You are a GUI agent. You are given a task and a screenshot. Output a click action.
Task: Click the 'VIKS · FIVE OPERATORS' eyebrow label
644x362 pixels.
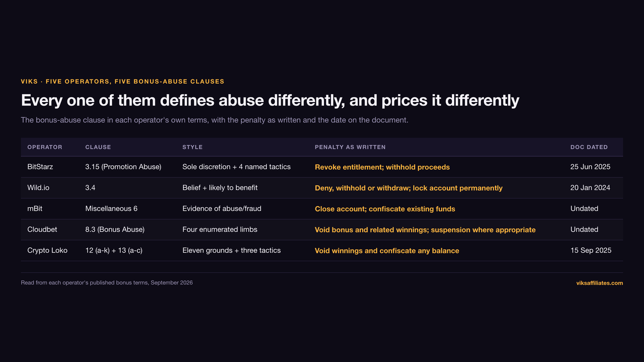click(x=123, y=81)
